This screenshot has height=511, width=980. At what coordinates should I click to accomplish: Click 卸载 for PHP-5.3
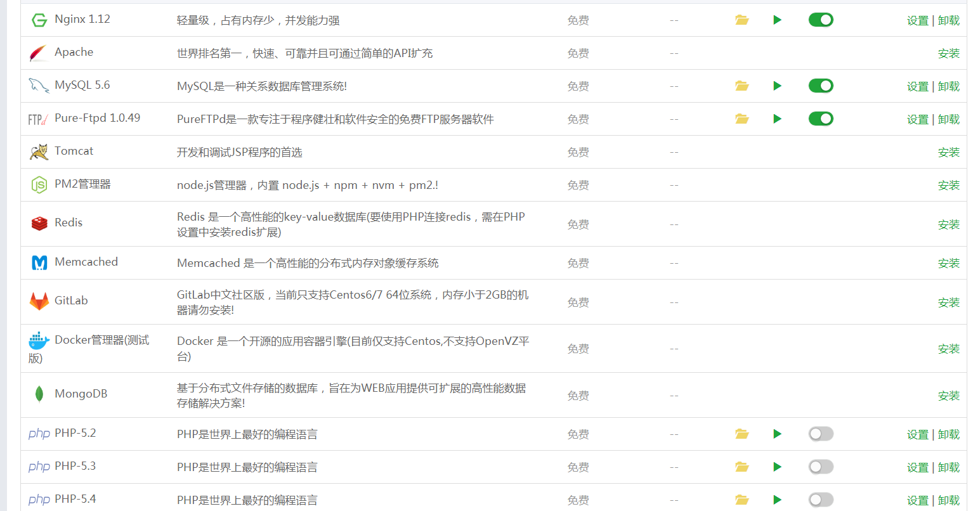(x=949, y=468)
